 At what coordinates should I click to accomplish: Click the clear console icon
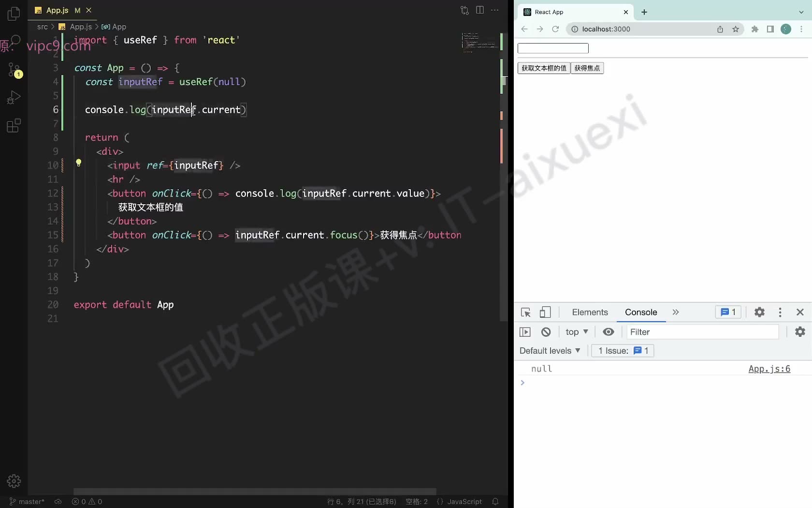click(x=546, y=332)
